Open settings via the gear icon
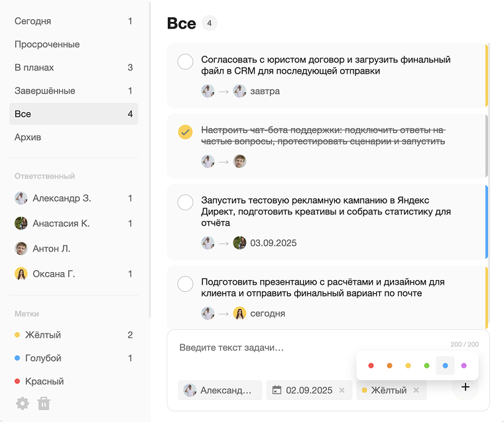Viewport: 504px width, 422px height. pyautogui.click(x=23, y=403)
